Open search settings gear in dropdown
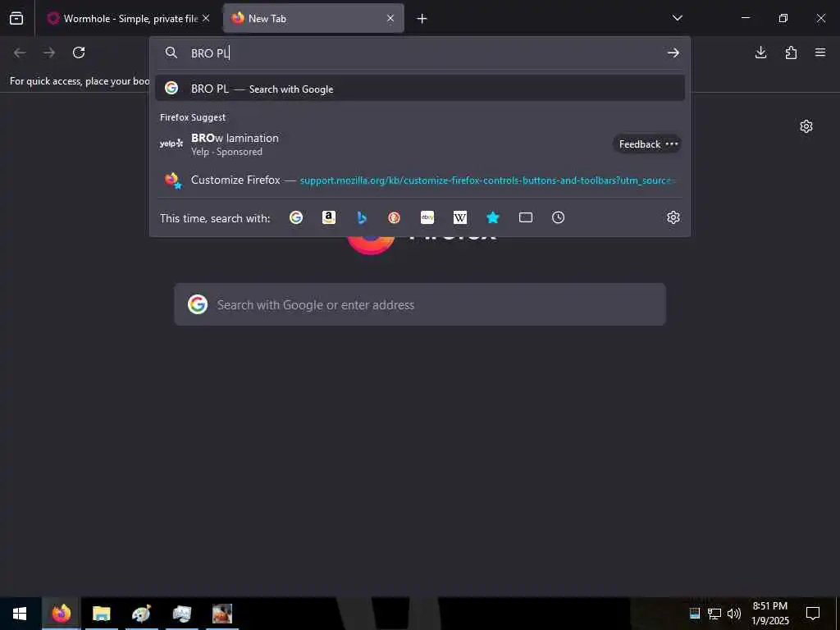 coord(673,217)
